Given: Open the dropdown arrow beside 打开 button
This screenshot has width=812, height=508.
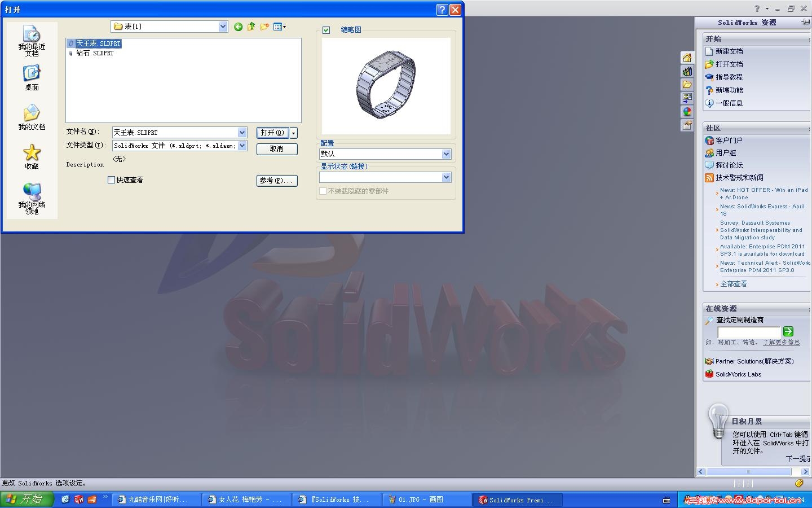Looking at the screenshot, I should pos(293,133).
